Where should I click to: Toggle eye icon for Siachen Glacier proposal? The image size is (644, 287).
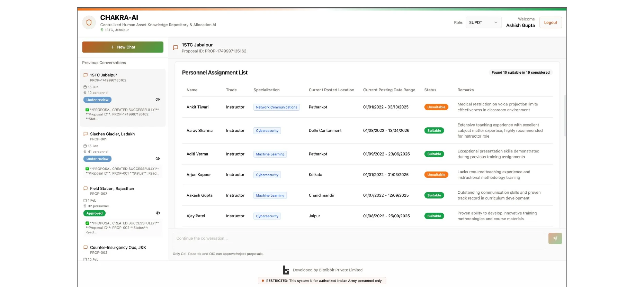(x=158, y=159)
